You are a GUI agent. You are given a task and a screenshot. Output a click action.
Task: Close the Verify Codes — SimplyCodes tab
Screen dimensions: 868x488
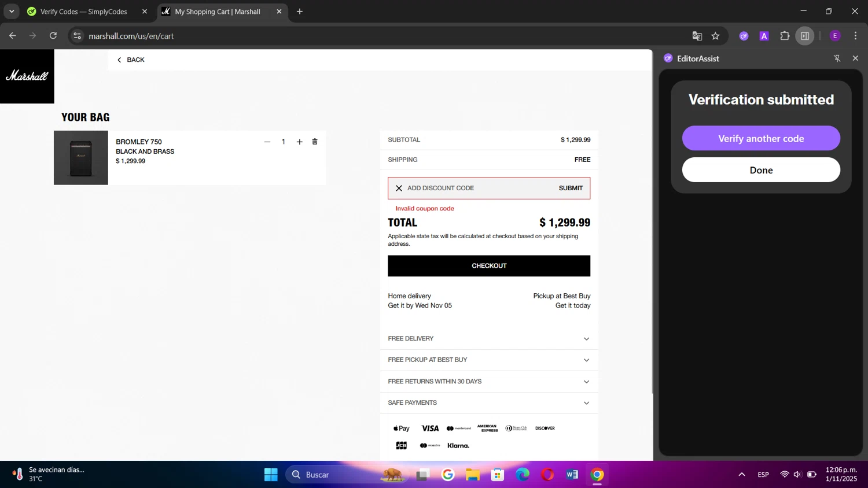click(145, 12)
